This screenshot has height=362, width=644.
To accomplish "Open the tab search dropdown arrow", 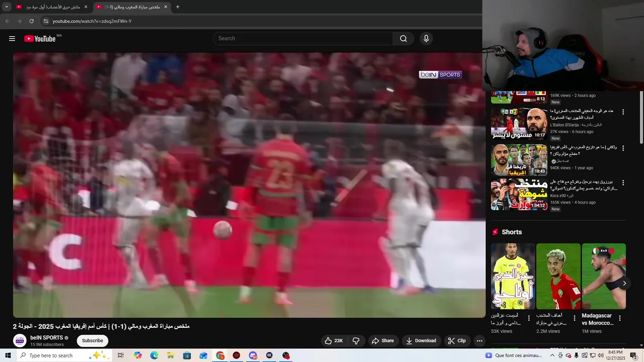I will (x=7, y=7).
